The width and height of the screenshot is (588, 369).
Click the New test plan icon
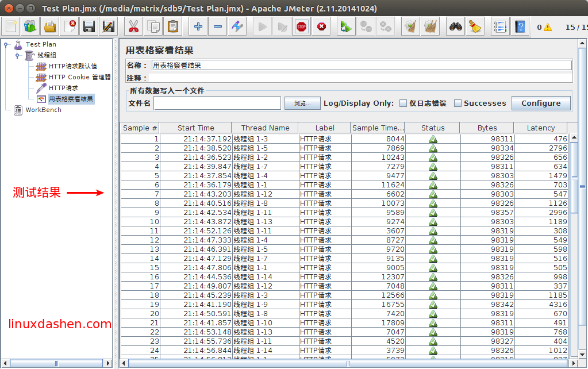coord(11,26)
